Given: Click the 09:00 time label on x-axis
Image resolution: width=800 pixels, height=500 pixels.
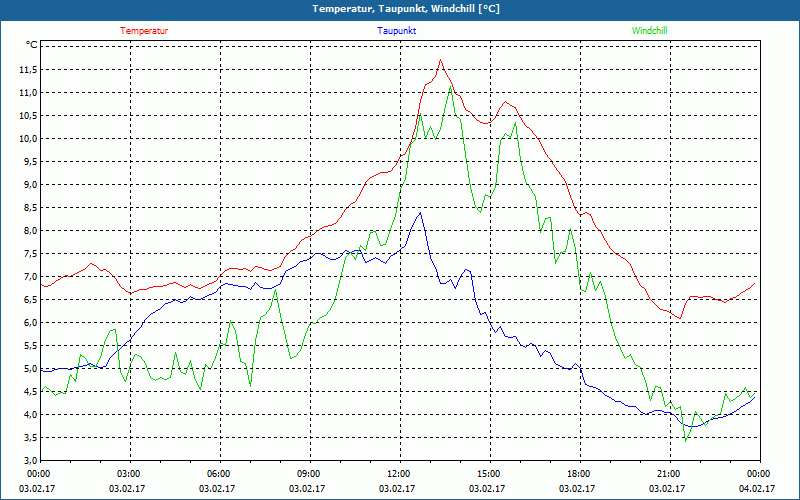Looking at the screenshot, I should tap(308, 474).
